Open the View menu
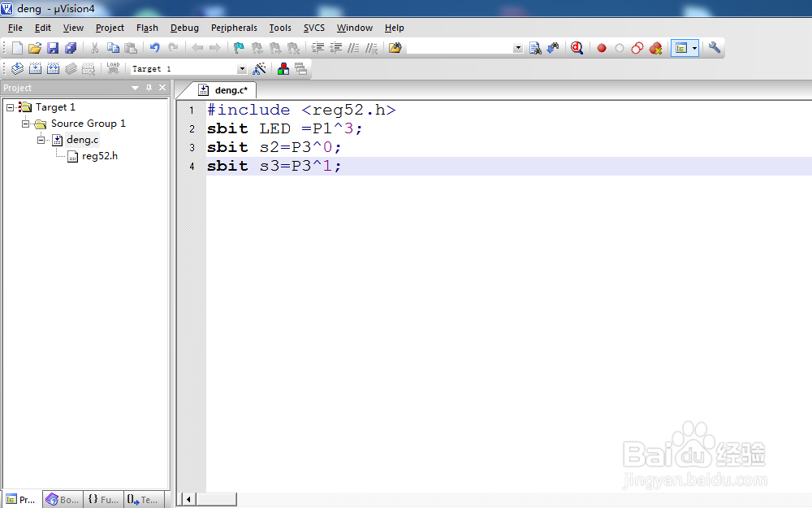Viewport: 812px width, 508px height. coord(73,28)
